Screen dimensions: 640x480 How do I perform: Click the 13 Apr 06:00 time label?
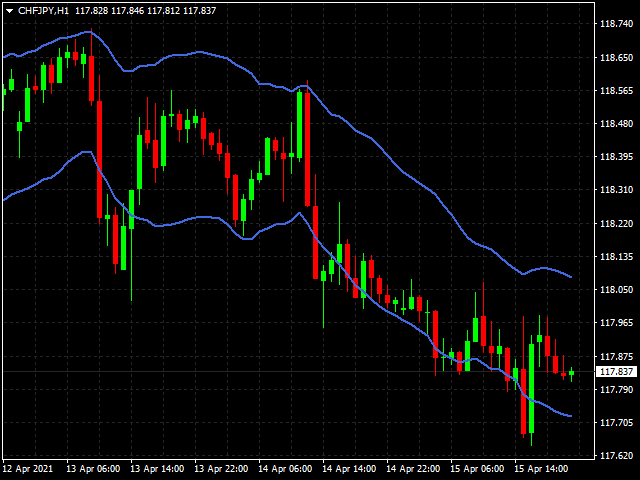(x=93, y=469)
